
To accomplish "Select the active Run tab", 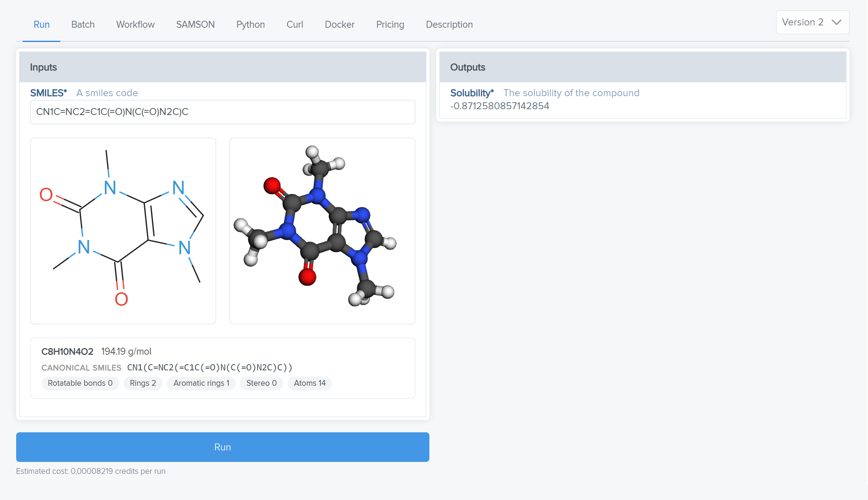I will coord(42,25).
